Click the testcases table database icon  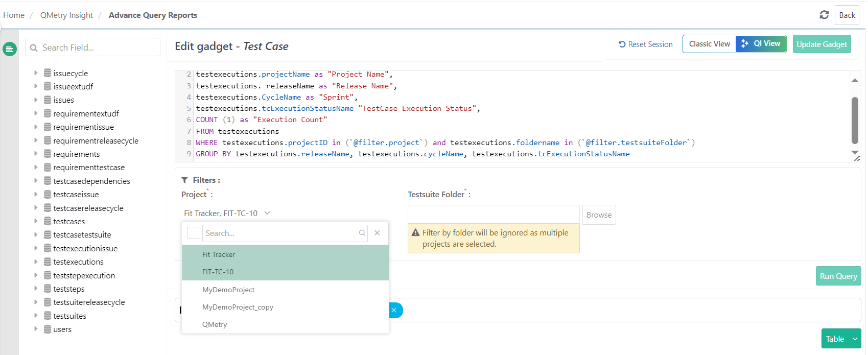click(x=48, y=221)
